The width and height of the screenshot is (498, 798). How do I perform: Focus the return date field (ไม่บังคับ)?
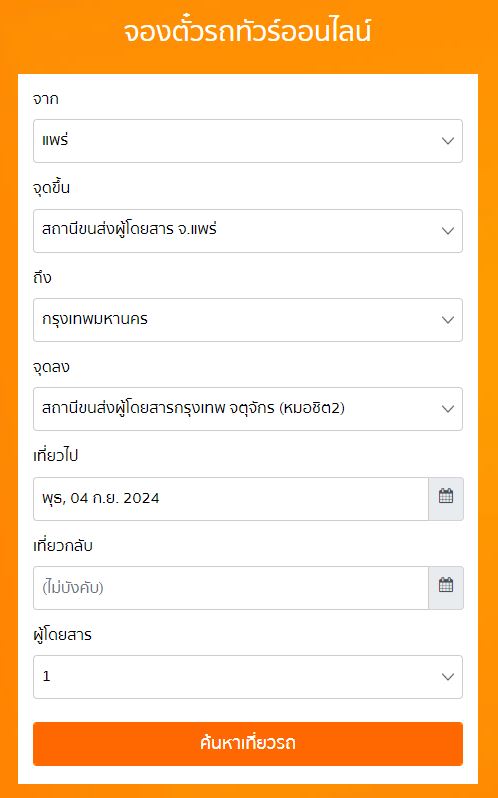(230, 588)
